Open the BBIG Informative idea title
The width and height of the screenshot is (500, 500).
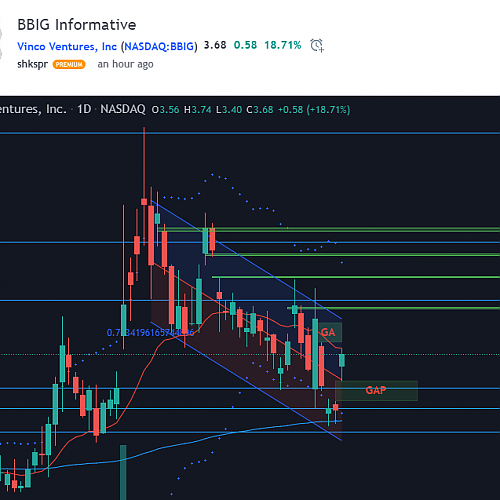click(x=77, y=25)
